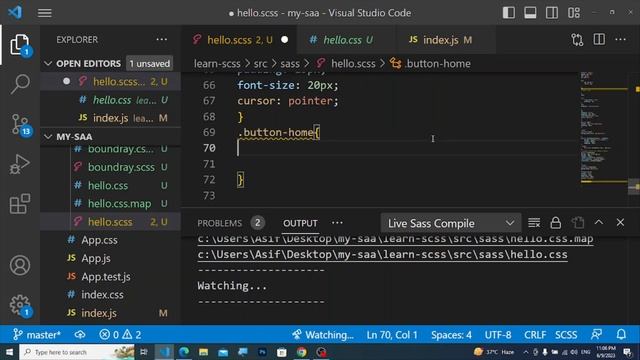640x360 pixels.
Task: Clear the output panel
Action: [x=534, y=223]
